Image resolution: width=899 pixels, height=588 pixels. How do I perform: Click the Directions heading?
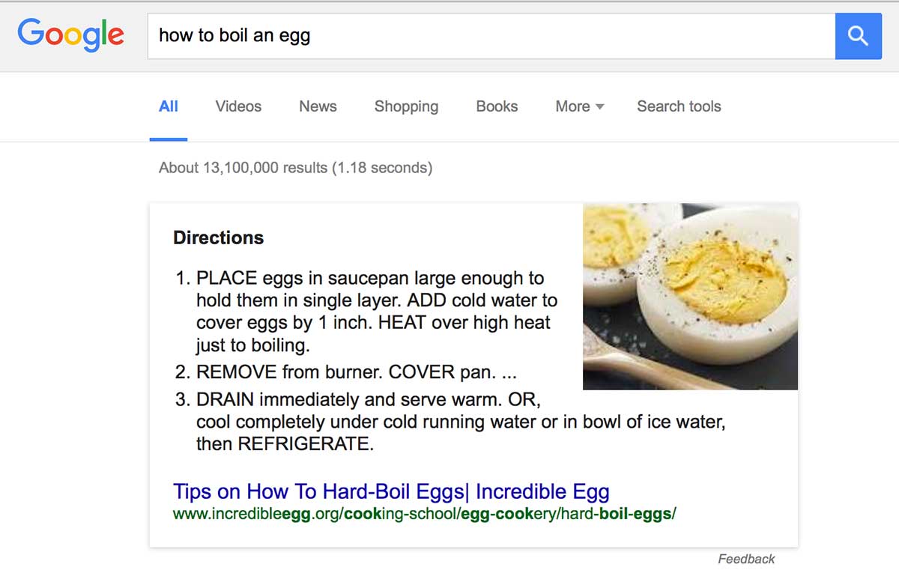(218, 237)
